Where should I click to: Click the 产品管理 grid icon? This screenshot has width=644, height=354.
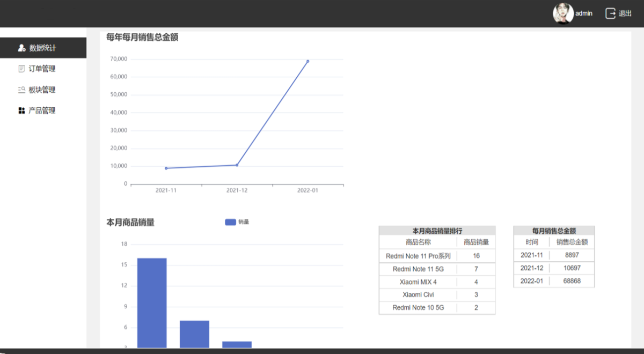point(21,110)
